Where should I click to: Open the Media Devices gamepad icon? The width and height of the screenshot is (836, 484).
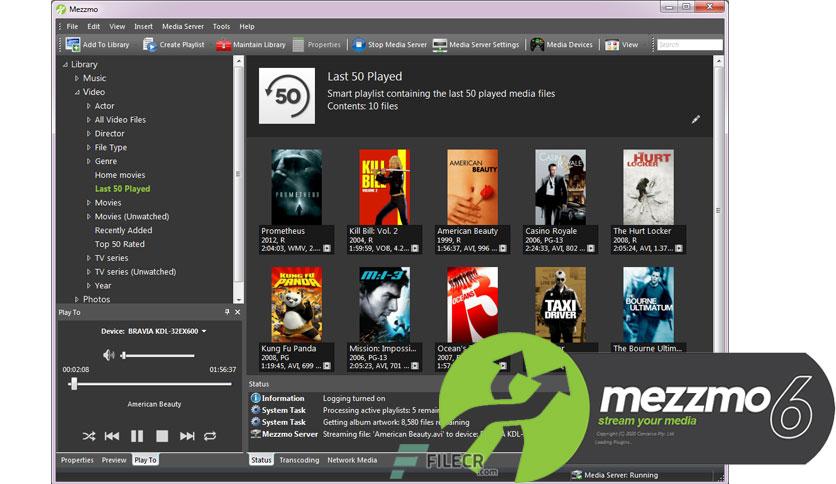537,45
